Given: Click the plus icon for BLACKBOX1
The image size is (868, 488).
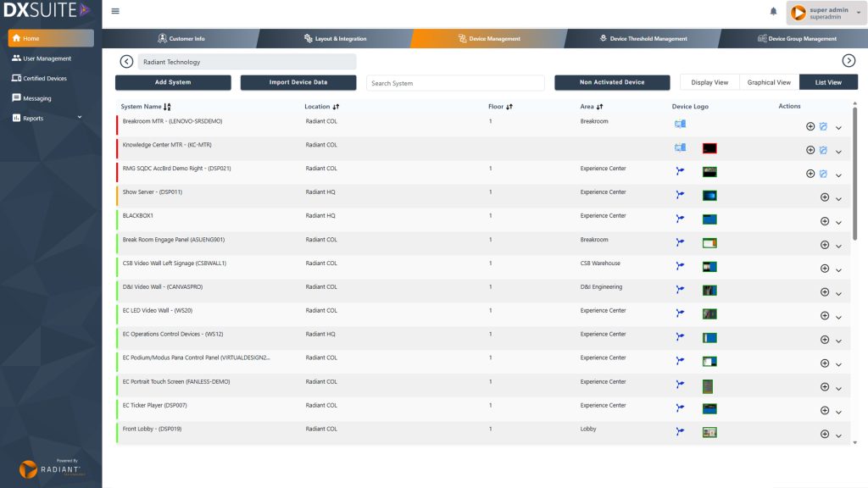Looking at the screenshot, I should (x=825, y=221).
